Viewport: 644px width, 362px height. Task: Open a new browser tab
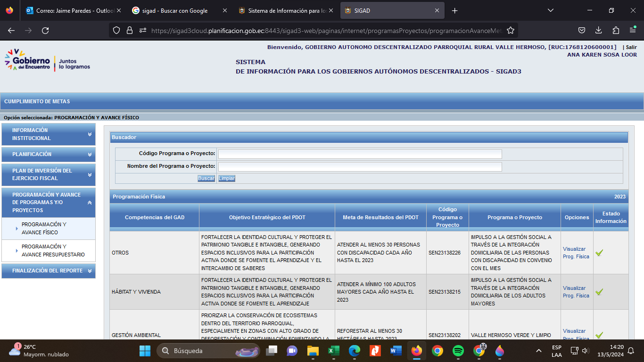click(x=454, y=10)
